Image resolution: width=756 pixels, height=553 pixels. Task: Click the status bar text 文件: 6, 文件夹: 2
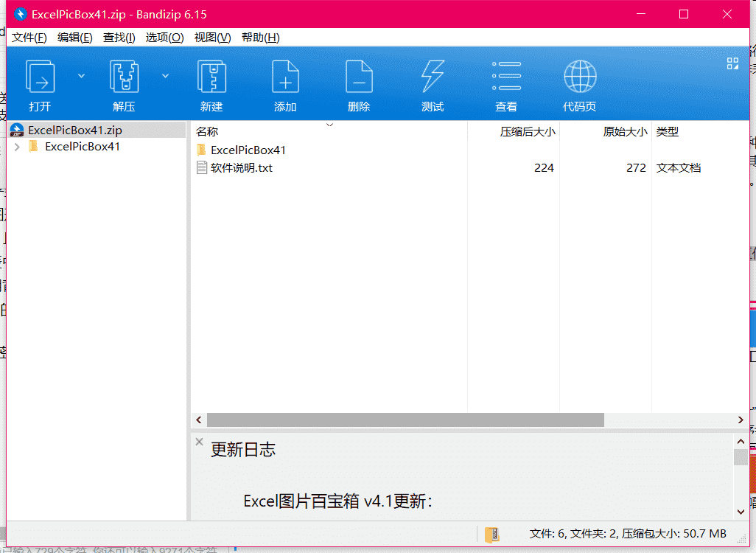[x=573, y=534]
